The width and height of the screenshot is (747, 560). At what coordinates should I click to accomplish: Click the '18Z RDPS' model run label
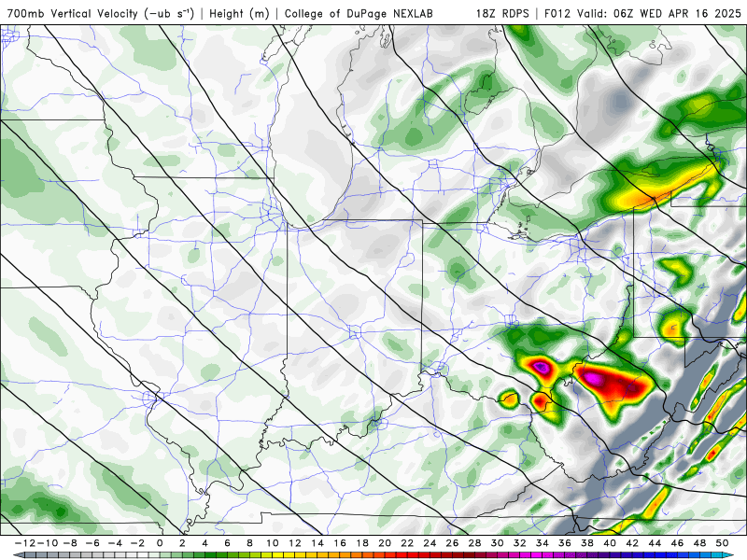[x=502, y=13]
